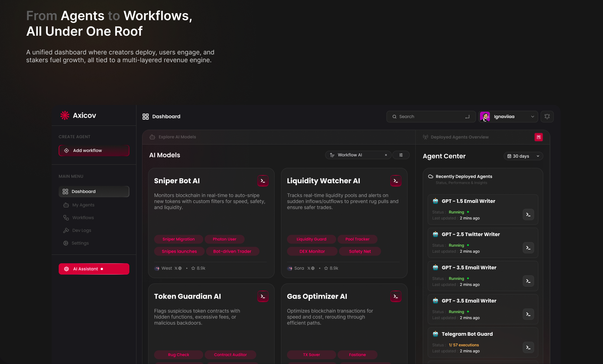
Task: Open the filter settings icon beside Workflow AI
Action: [x=401, y=155]
